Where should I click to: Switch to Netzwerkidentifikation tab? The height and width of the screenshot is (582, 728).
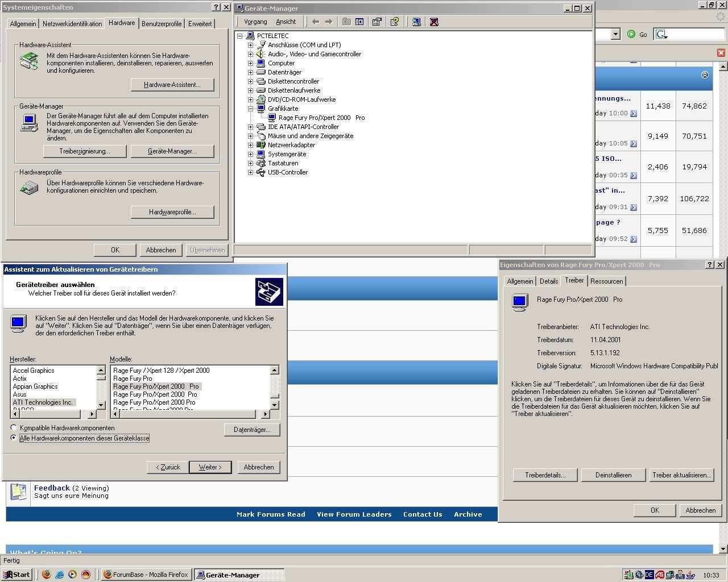pos(72,24)
